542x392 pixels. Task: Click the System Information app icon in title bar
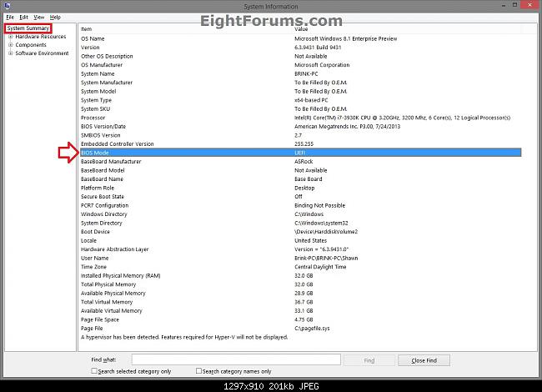tap(7, 5)
